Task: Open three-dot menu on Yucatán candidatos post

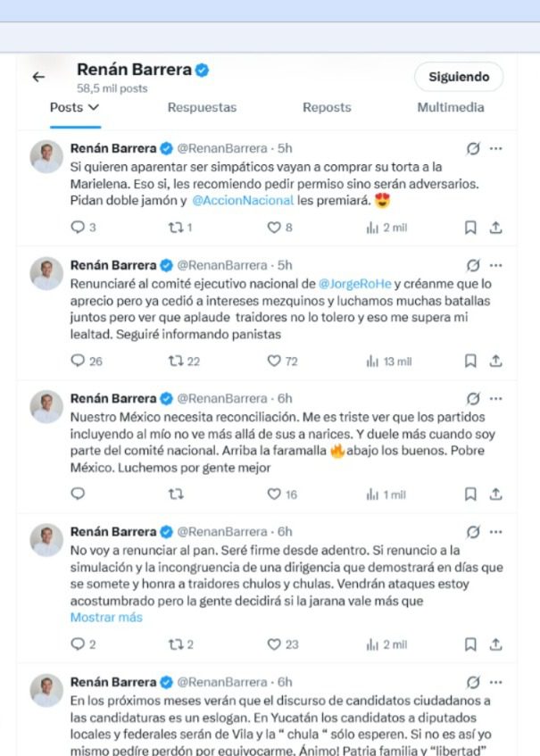Action: point(495,682)
